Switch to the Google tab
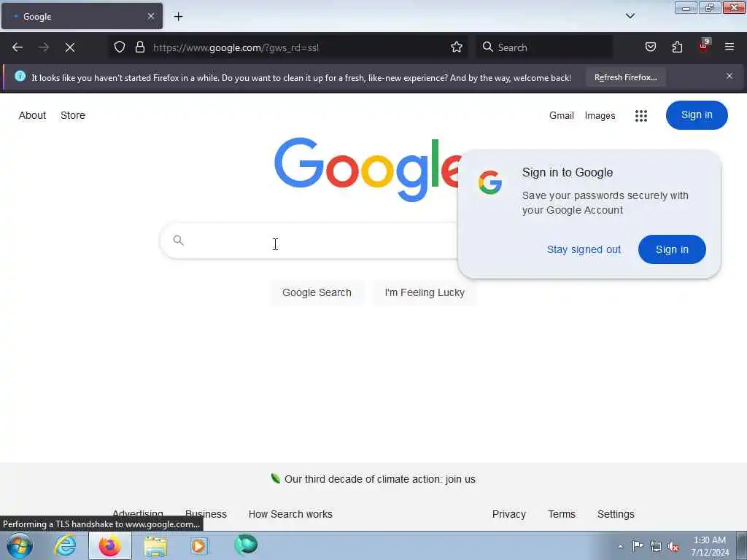 pyautogui.click(x=82, y=16)
